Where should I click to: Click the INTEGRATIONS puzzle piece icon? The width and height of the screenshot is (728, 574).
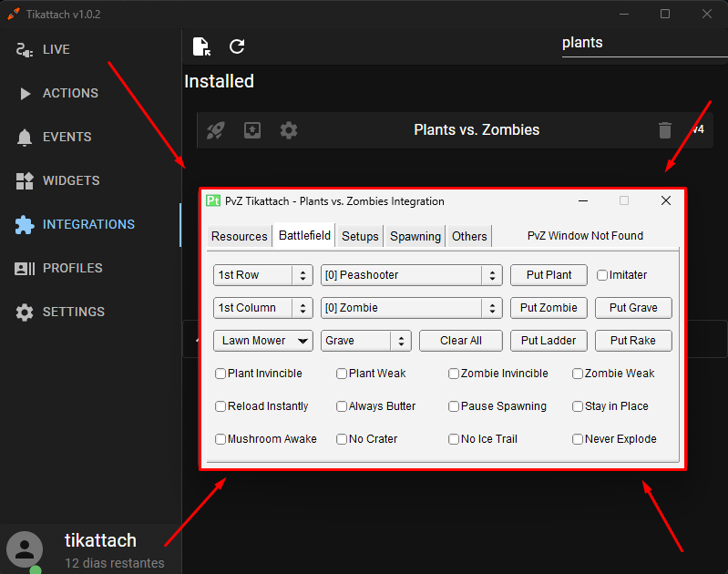pos(24,225)
